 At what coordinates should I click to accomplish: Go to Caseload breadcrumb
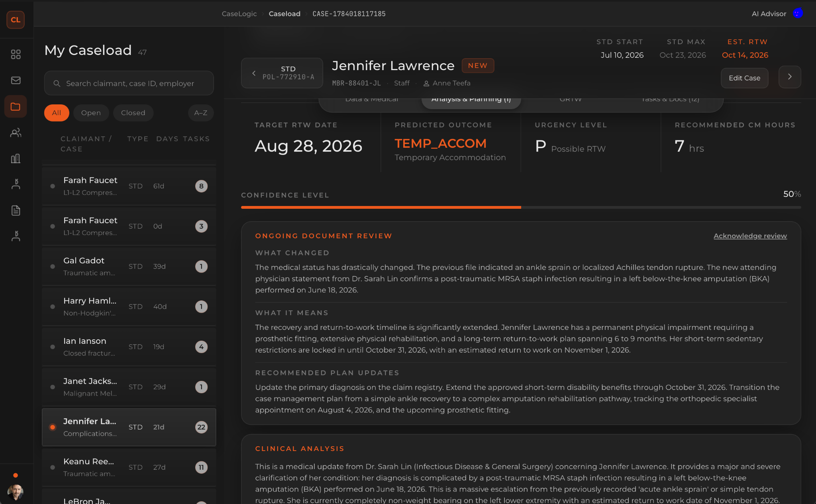(x=284, y=14)
